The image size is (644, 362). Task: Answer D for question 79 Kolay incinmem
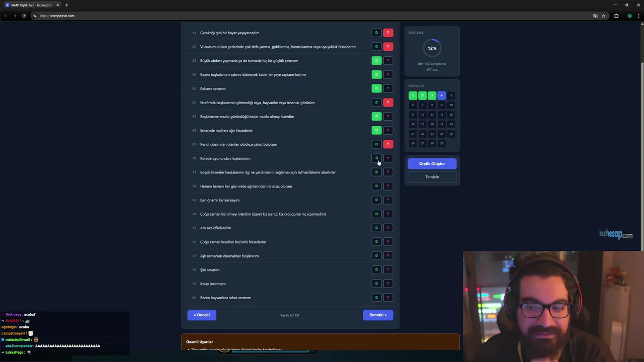[x=376, y=284]
